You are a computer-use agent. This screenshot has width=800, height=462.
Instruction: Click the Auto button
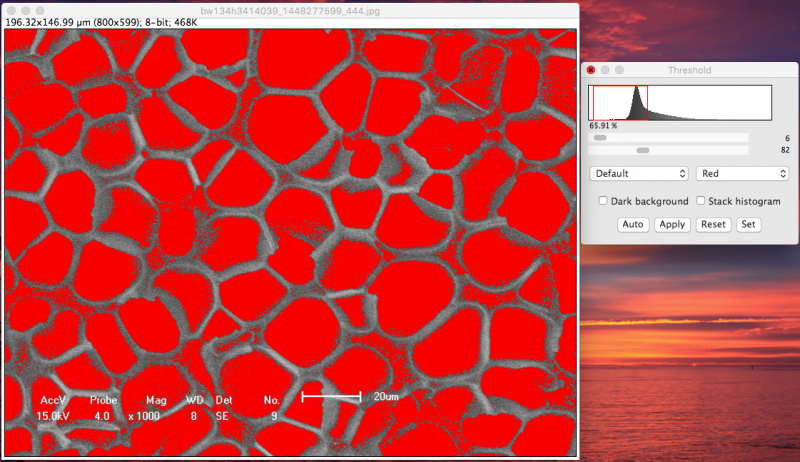(633, 224)
